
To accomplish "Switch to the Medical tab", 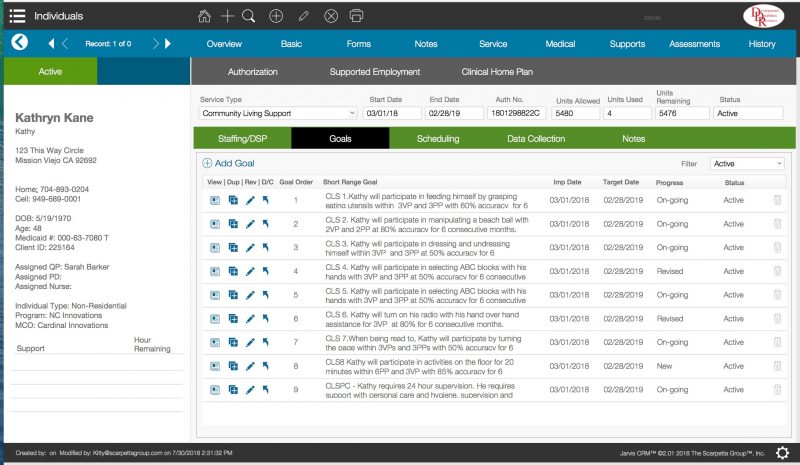I will [560, 44].
